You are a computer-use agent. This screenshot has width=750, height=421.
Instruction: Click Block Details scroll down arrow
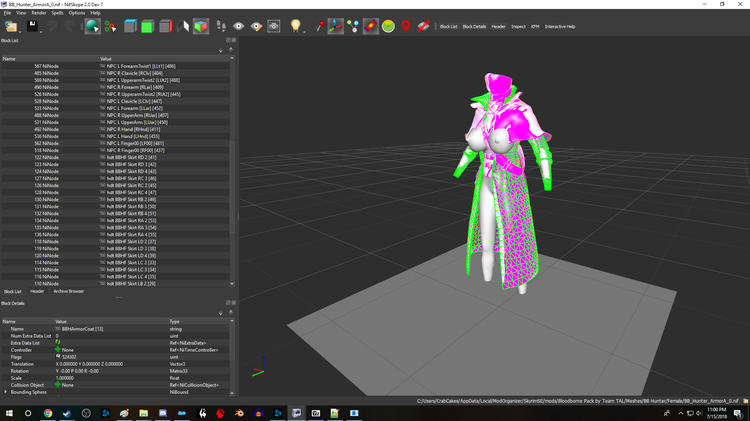pos(232,393)
